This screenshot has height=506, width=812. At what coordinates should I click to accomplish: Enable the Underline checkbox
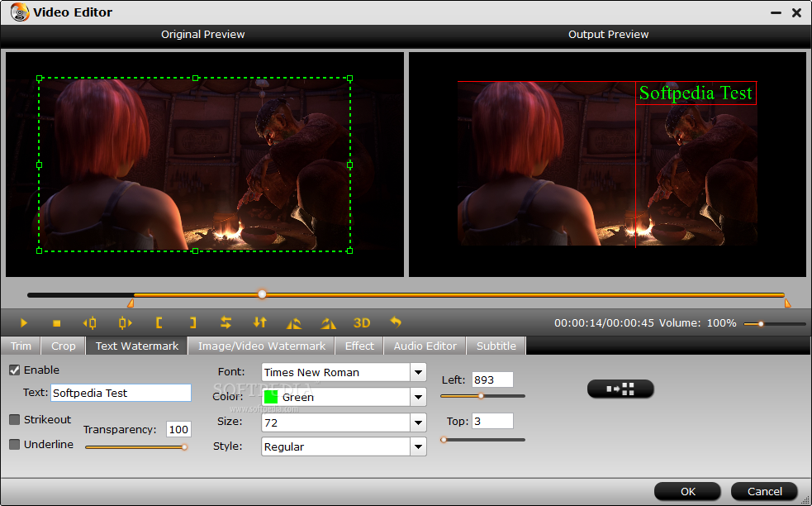pyautogui.click(x=15, y=444)
